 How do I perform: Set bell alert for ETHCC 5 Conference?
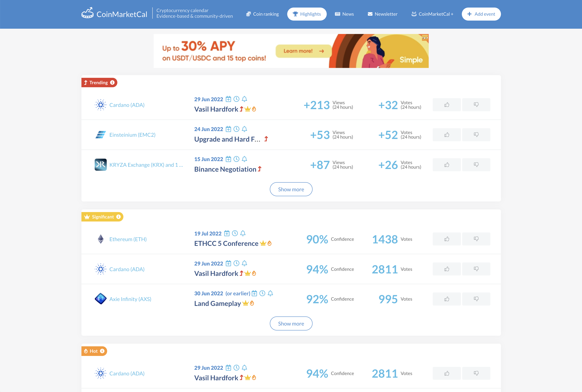coord(243,233)
